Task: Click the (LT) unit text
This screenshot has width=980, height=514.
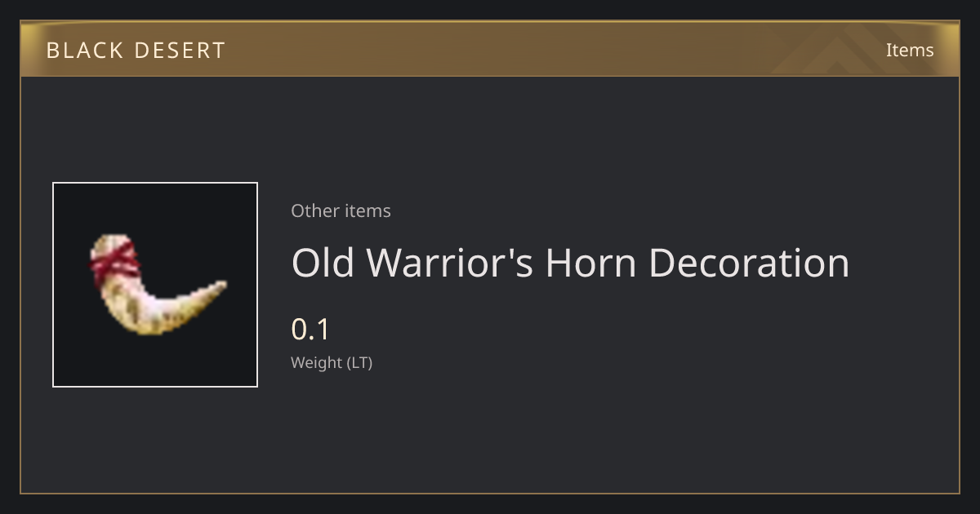Action: (x=360, y=363)
